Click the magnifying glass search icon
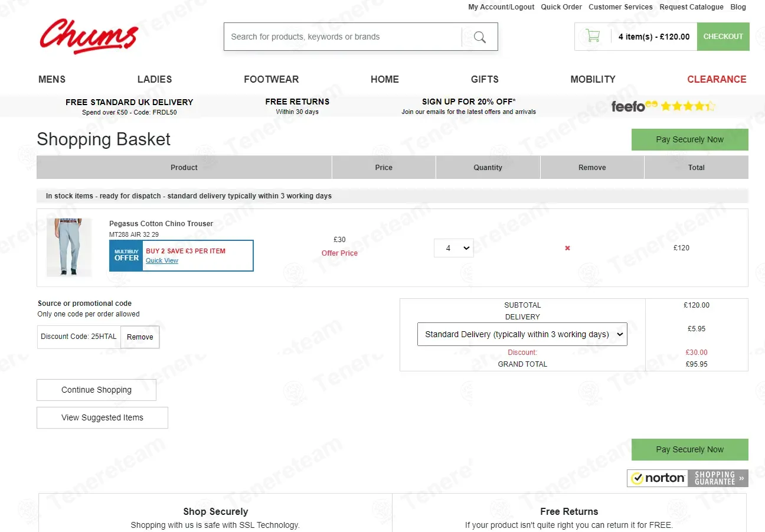Screen dimensions: 765x532 coord(480,37)
